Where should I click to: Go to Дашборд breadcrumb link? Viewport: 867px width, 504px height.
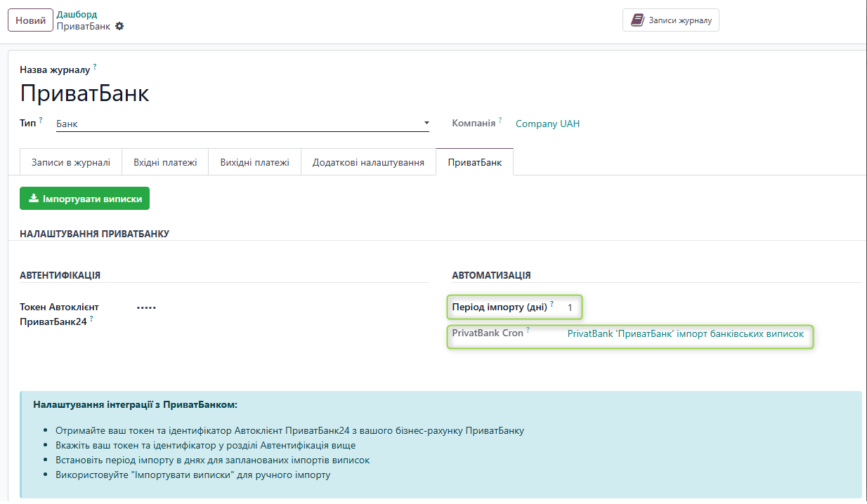(x=77, y=14)
